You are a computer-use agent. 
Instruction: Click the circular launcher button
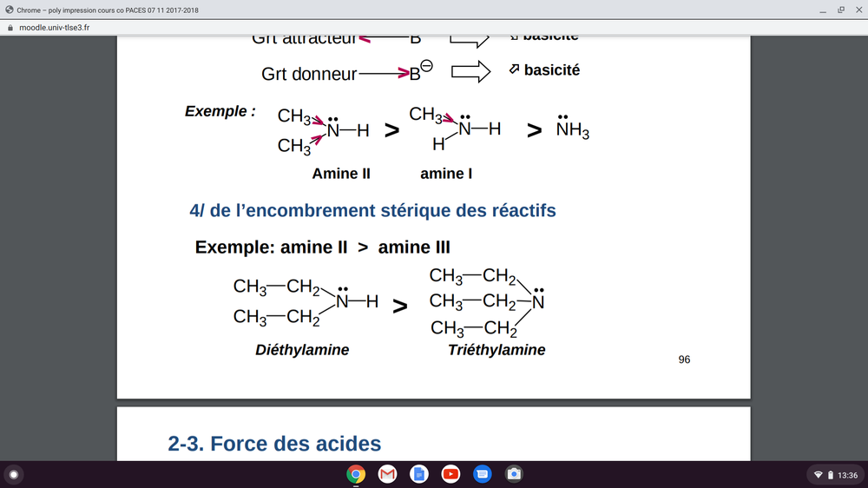point(13,474)
